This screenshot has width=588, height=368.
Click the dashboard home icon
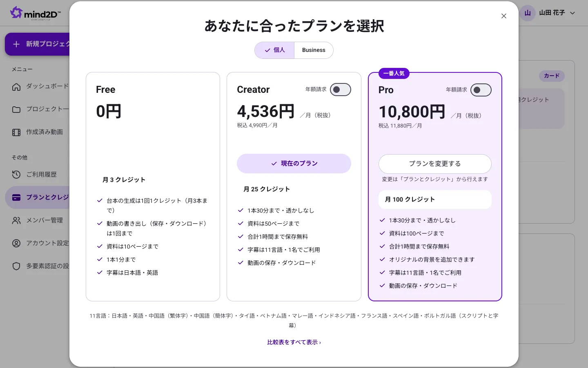[16, 87]
